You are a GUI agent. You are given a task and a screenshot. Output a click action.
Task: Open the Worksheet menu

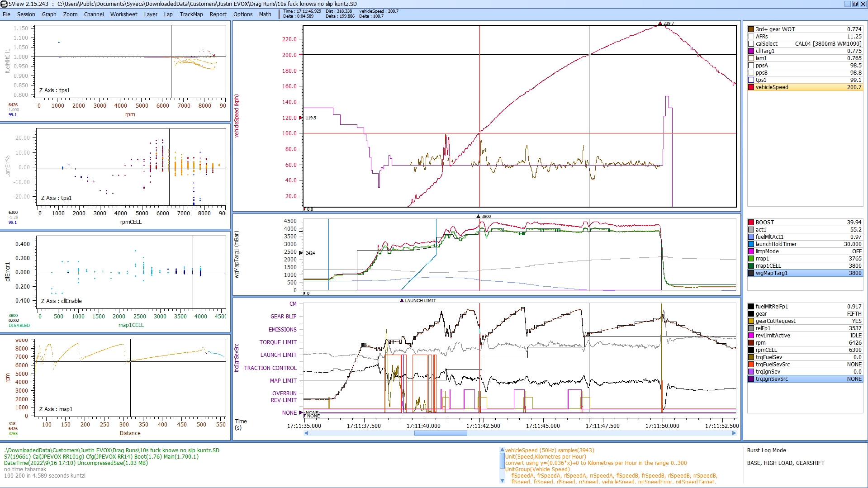coord(123,14)
